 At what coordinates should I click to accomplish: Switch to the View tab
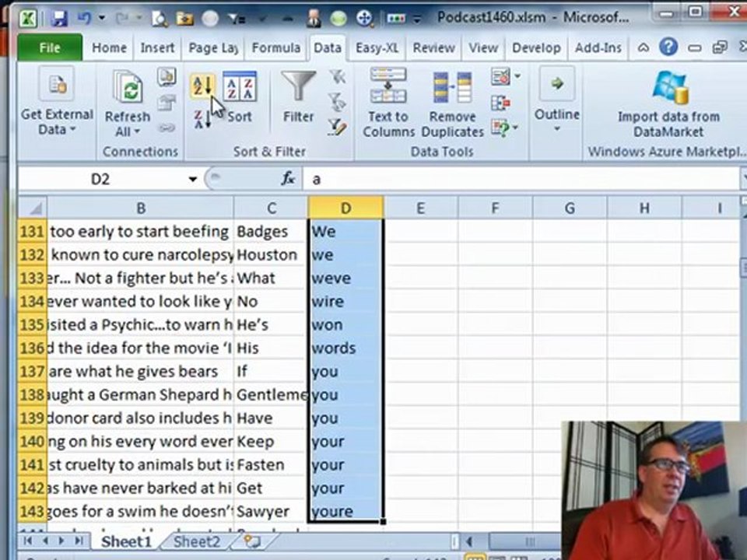(483, 47)
